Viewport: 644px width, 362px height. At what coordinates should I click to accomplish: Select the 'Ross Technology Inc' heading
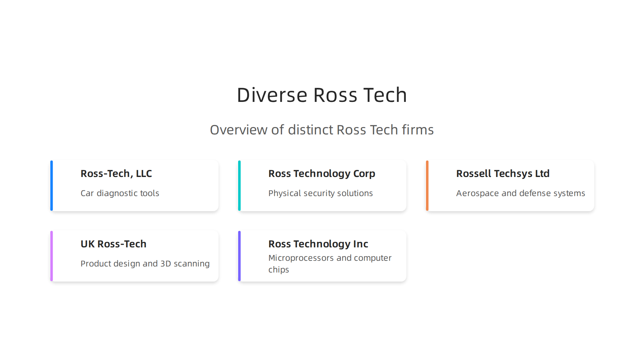click(318, 244)
